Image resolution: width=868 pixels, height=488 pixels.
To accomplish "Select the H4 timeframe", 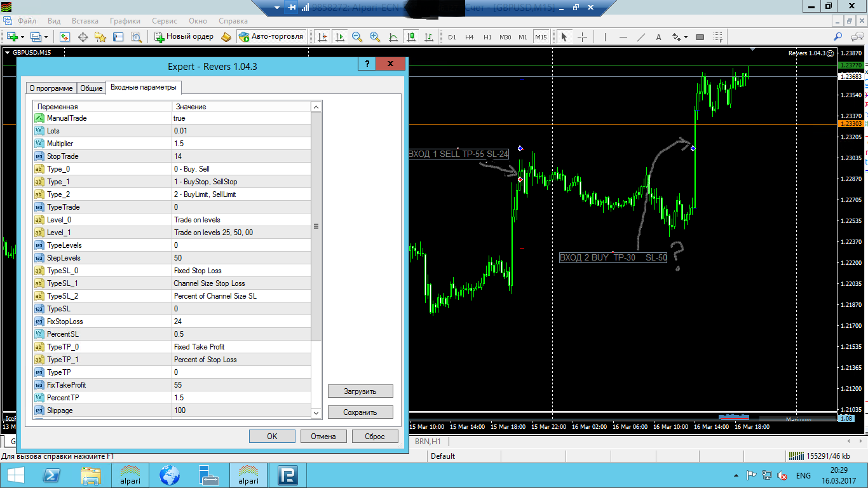I will click(470, 37).
